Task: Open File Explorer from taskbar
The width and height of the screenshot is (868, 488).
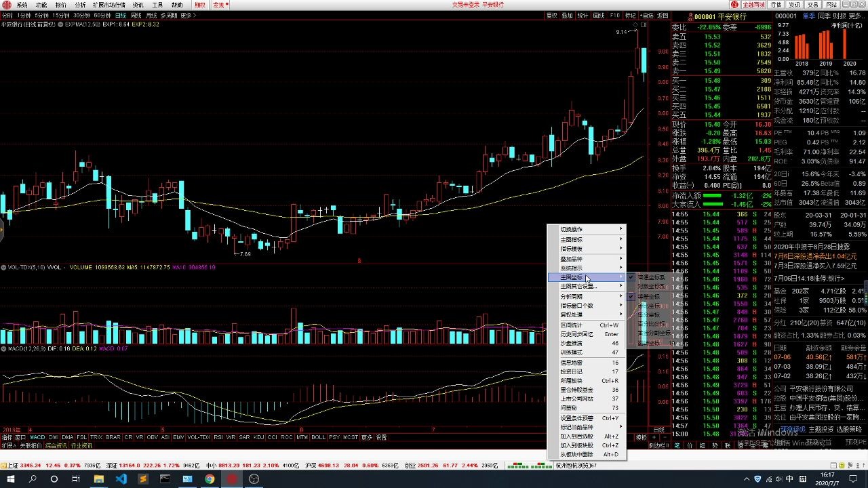Action: coord(98,479)
